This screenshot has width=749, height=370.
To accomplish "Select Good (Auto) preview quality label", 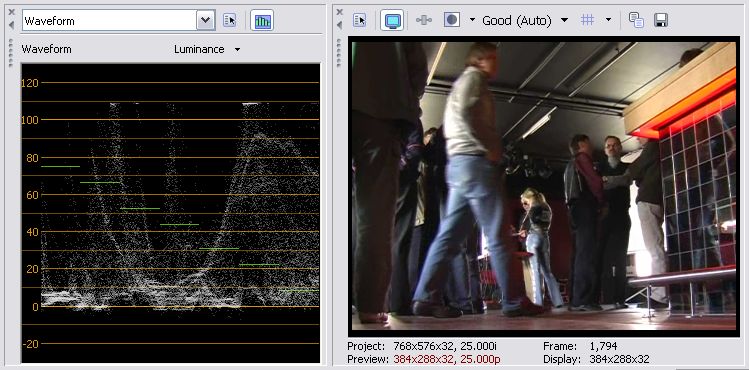I will (x=517, y=21).
